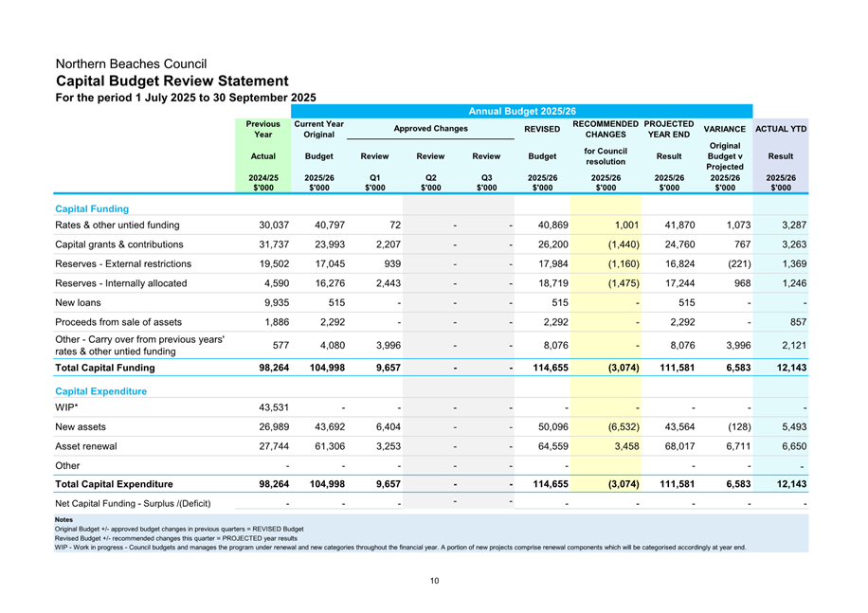Select the Net Capital Funding Surplus/(Deficit) label
The height and width of the screenshot is (613, 868).
click(133, 503)
